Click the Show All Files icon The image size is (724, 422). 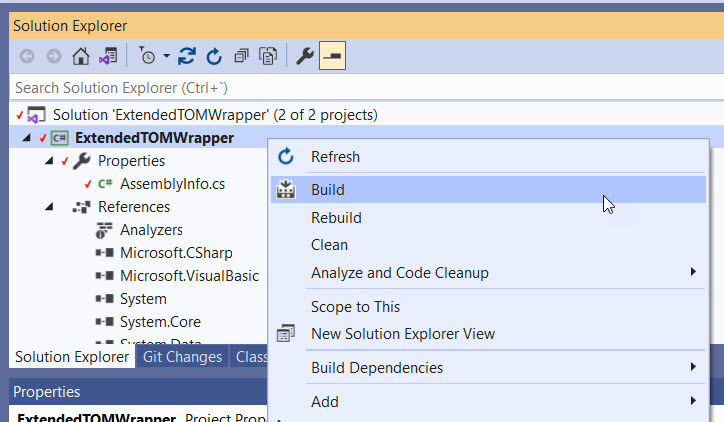tap(267, 57)
